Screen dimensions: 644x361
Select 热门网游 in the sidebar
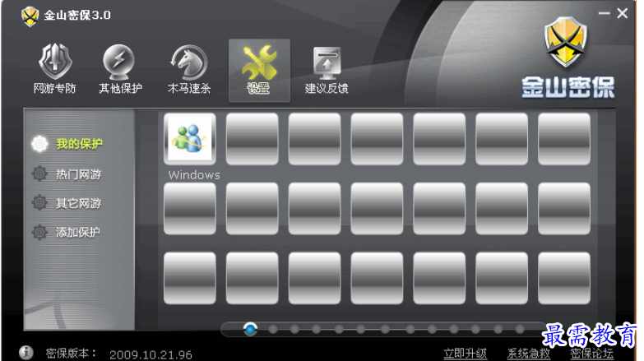[78, 174]
